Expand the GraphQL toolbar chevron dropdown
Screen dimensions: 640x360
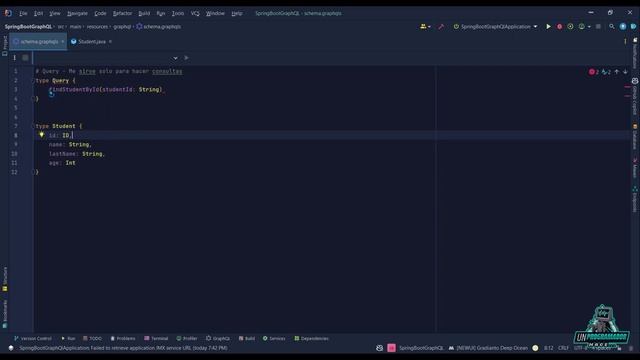[x=175, y=58]
